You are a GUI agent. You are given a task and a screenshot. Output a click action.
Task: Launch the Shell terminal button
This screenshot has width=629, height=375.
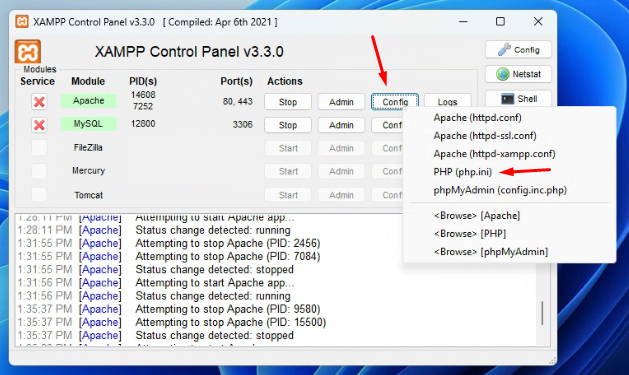518,99
